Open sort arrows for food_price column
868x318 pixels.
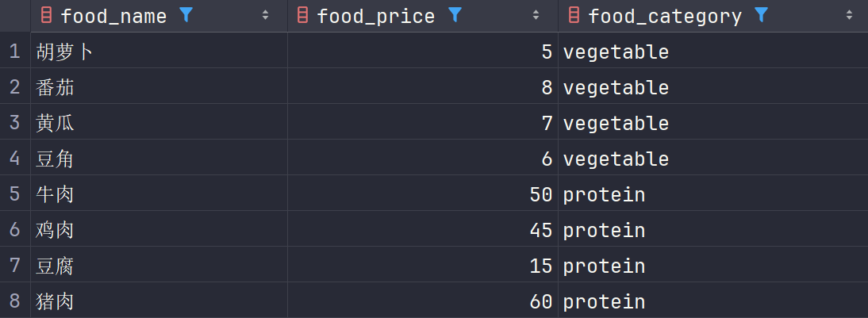[536, 16]
